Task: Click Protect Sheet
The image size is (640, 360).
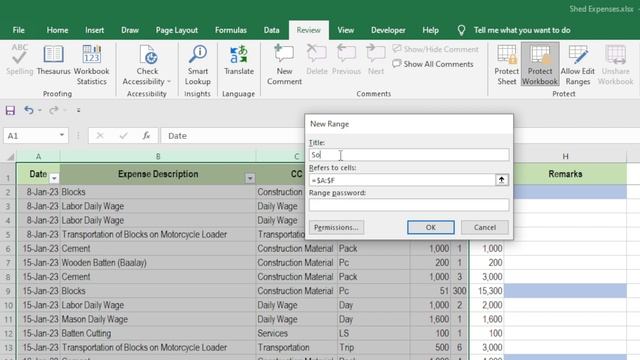Action: pos(507,64)
